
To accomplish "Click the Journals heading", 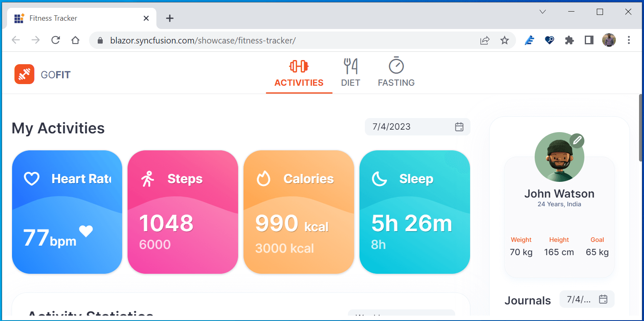I will point(528,301).
